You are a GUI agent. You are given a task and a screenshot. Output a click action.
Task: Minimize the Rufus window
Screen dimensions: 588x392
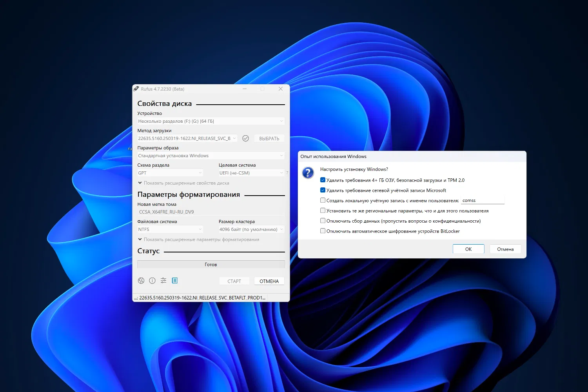[245, 89]
